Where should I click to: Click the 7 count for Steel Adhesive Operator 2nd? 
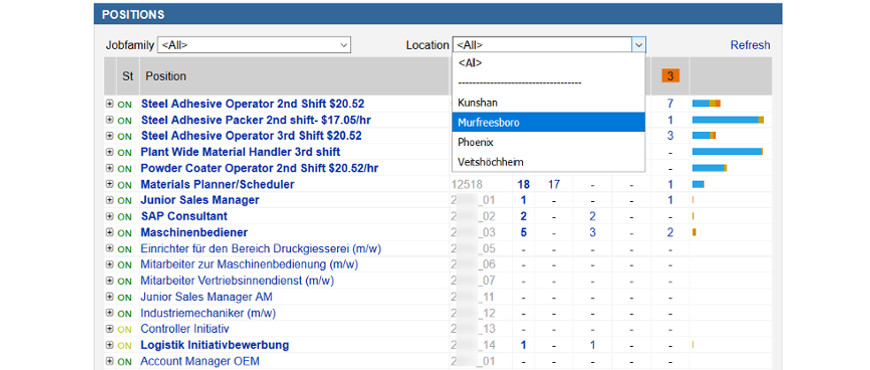pos(670,104)
